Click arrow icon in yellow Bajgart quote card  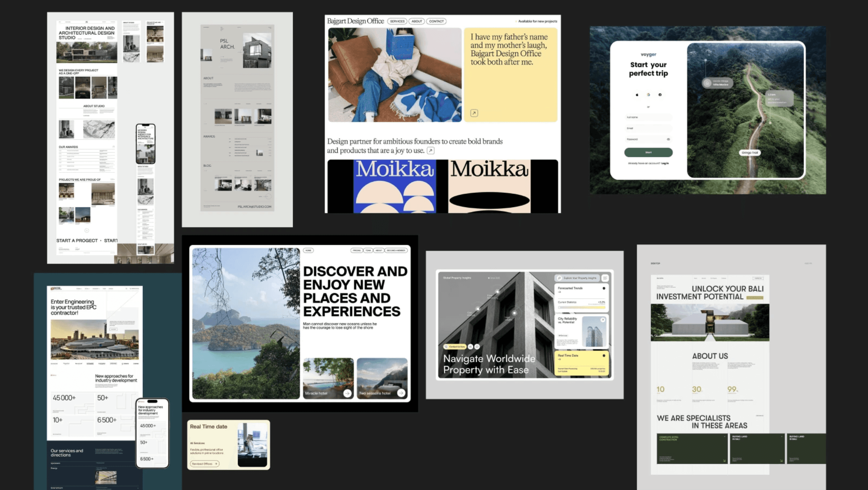(474, 113)
